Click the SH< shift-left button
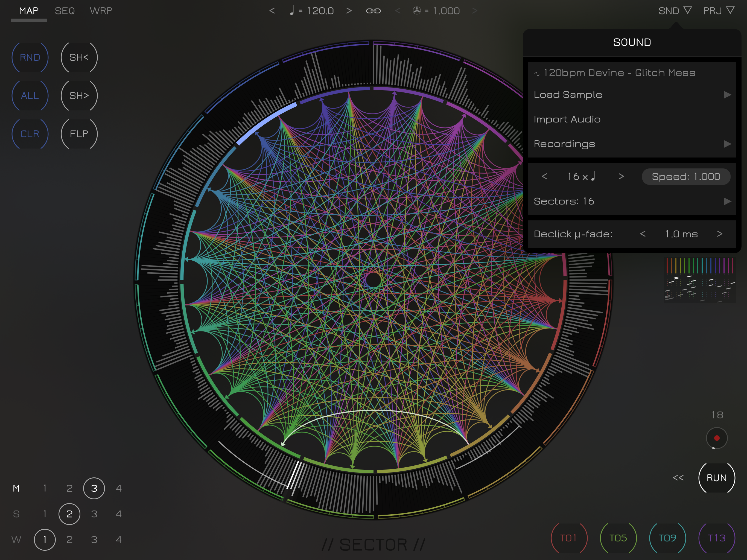This screenshot has width=747, height=560. (79, 57)
